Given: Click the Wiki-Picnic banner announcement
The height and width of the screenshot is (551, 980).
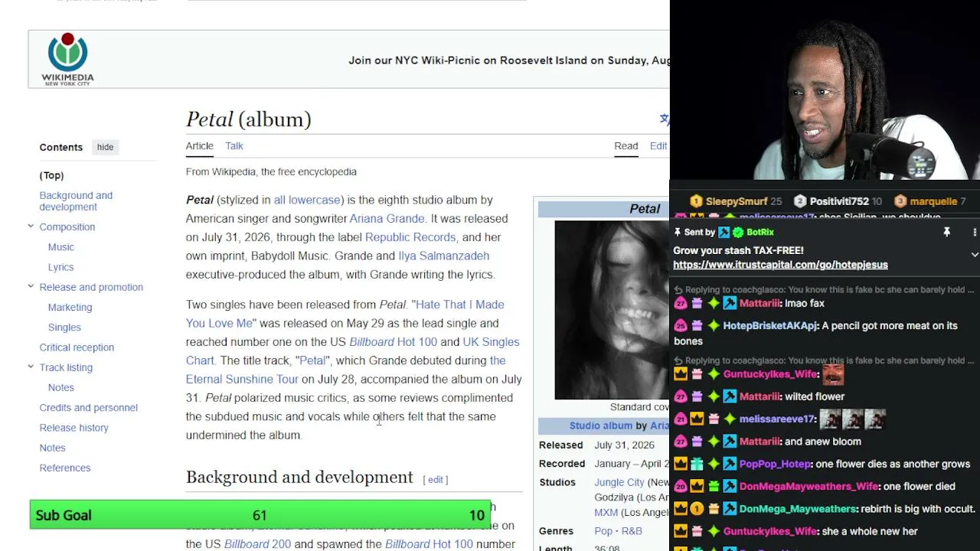Looking at the screenshot, I should point(508,60).
